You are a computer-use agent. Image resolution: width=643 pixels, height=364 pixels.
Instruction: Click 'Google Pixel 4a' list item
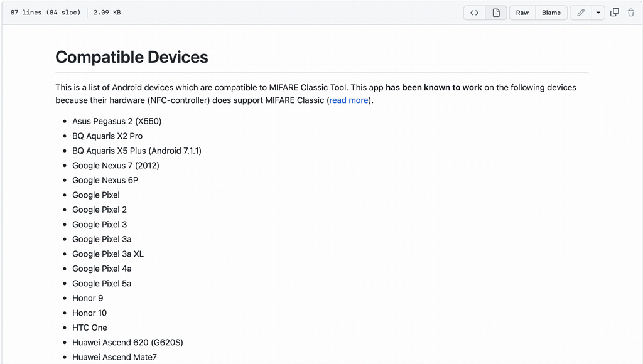point(102,269)
